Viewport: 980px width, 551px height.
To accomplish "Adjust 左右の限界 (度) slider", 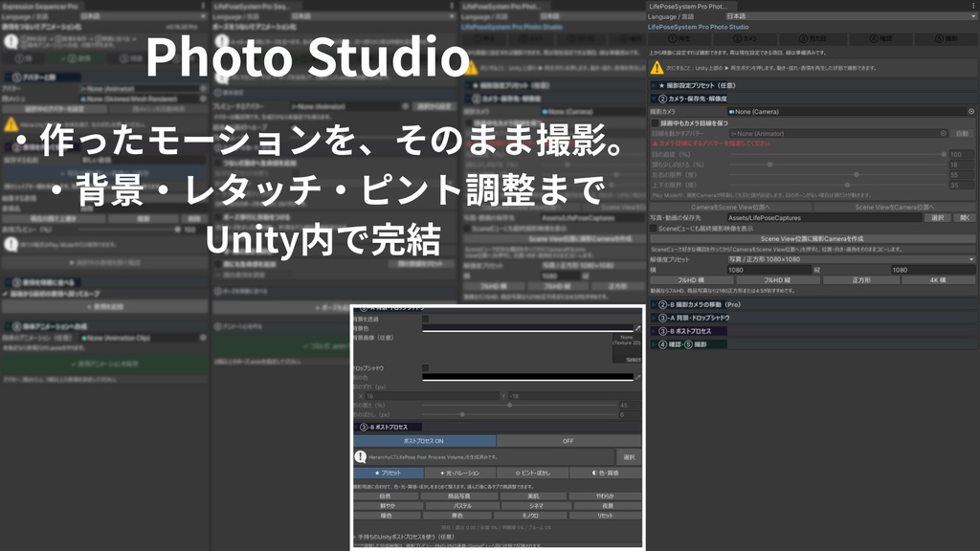I will point(836,175).
